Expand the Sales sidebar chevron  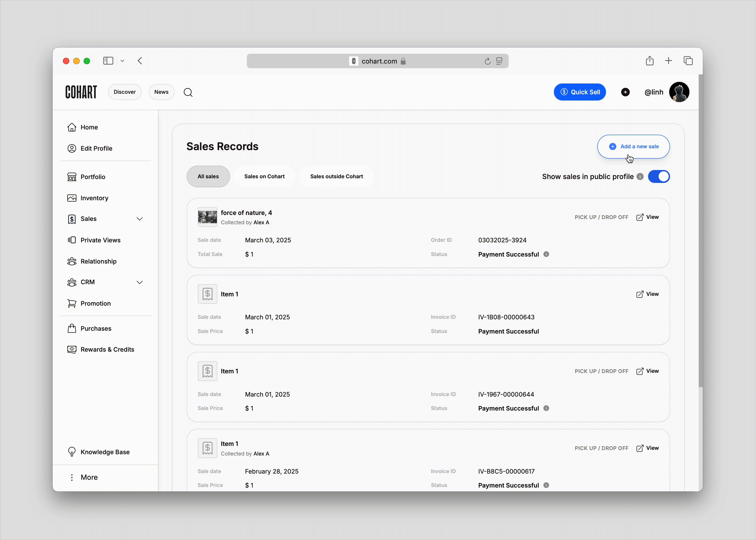tap(140, 219)
